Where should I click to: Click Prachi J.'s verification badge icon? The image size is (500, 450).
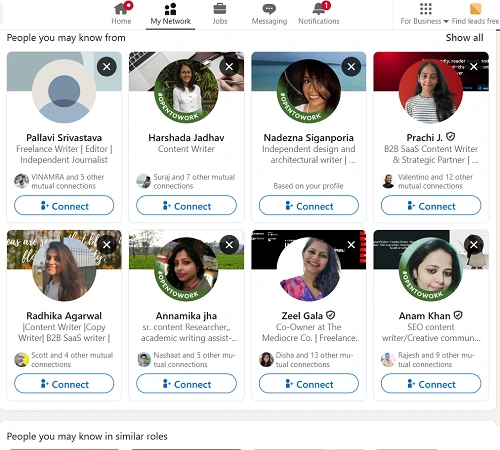(451, 137)
